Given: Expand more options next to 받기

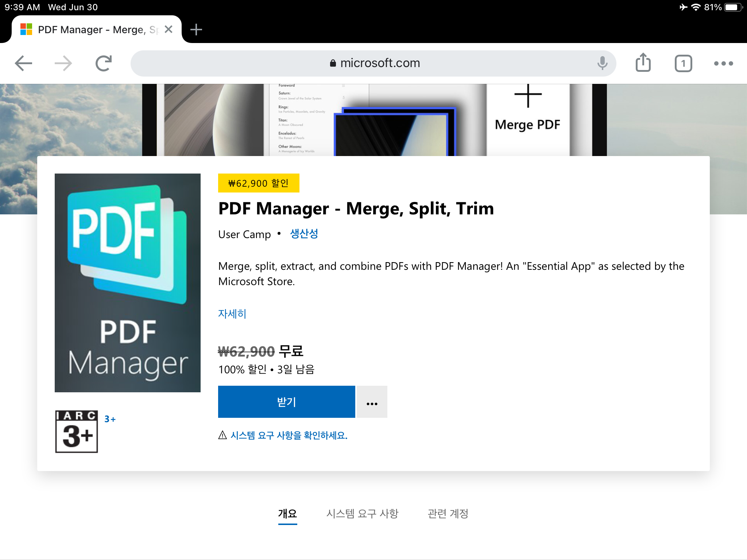Looking at the screenshot, I should [x=372, y=402].
